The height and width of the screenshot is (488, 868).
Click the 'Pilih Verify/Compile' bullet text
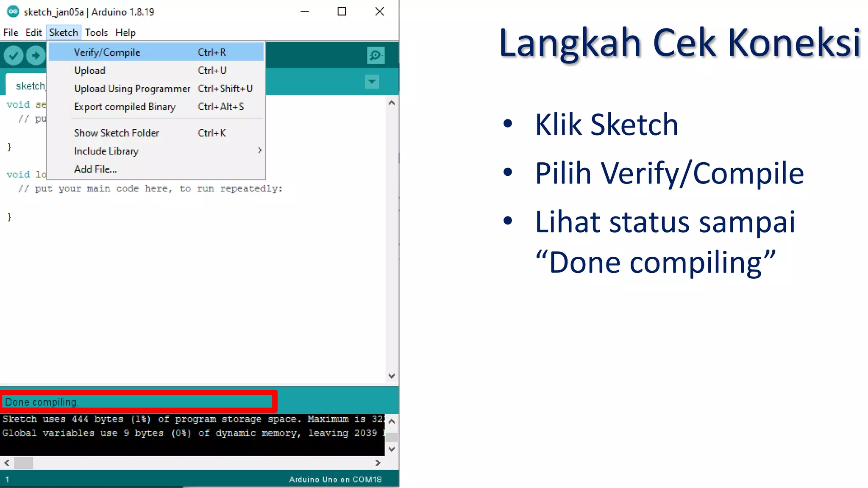(669, 174)
